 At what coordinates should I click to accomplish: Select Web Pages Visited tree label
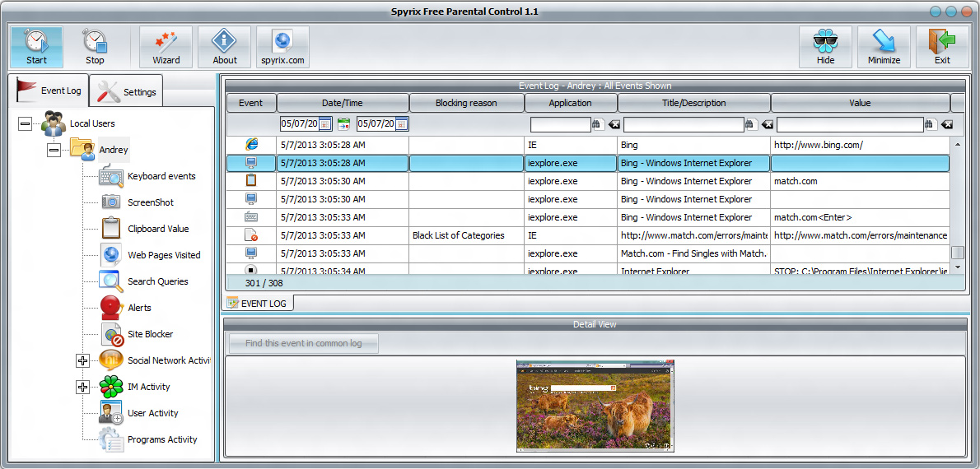(164, 255)
